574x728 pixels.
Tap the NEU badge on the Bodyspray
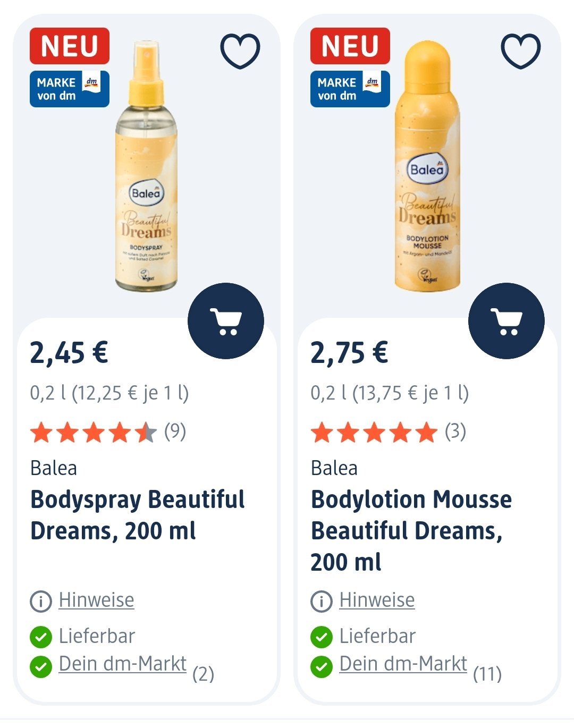point(70,46)
